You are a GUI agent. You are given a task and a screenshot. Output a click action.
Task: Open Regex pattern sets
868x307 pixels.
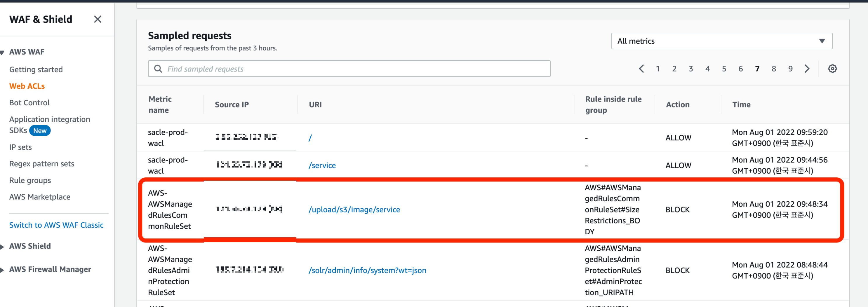(x=42, y=164)
